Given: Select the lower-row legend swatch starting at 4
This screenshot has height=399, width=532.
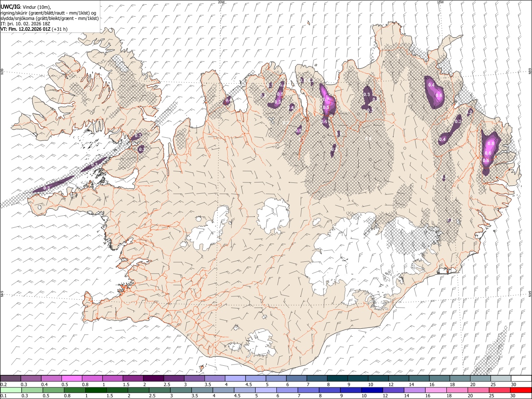Looking at the screenshot, I should click(223, 390).
